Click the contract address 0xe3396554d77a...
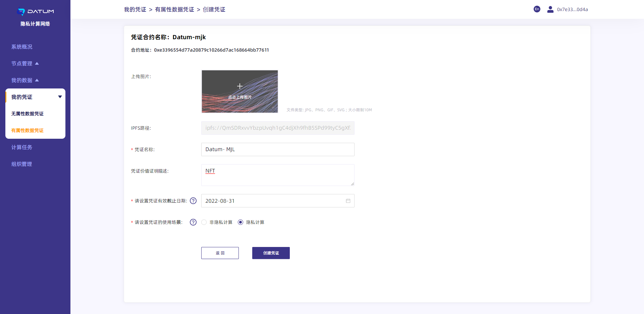This screenshot has height=314, width=644. tap(211, 50)
